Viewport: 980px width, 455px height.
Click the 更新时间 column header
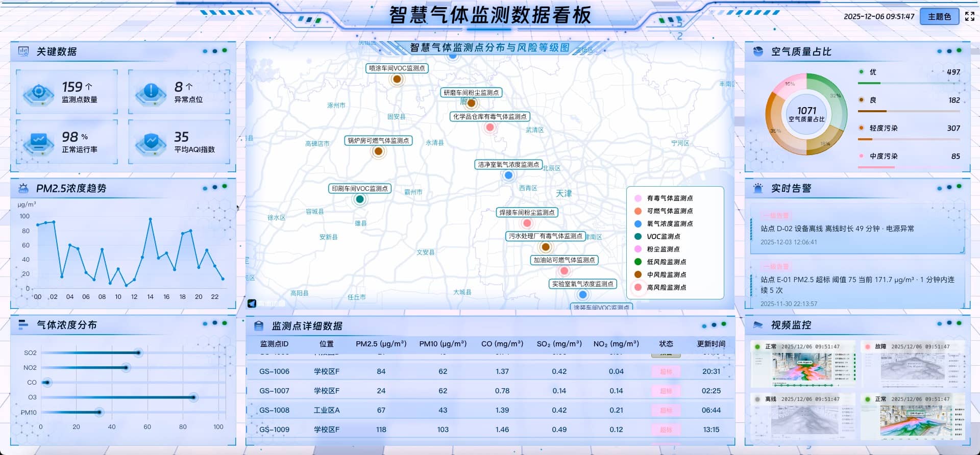(x=711, y=344)
